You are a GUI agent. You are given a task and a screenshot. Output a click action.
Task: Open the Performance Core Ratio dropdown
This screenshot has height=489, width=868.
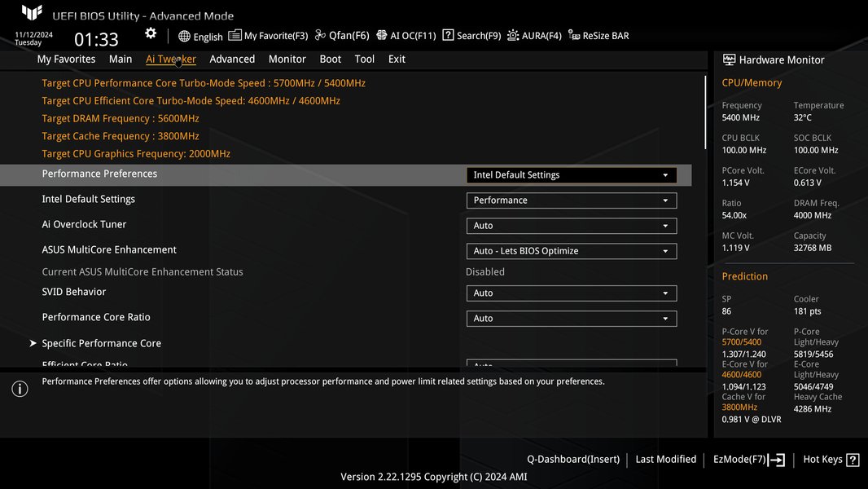click(x=572, y=319)
